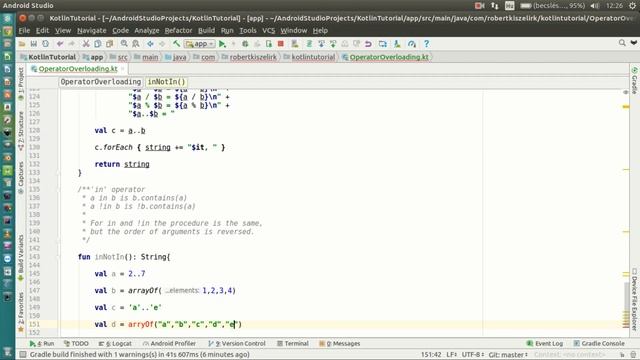
Task: Click the Debug app bug icon
Action: [245, 44]
